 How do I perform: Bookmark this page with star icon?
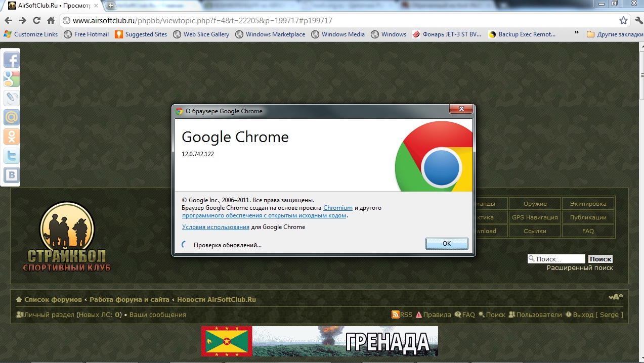[623, 21]
